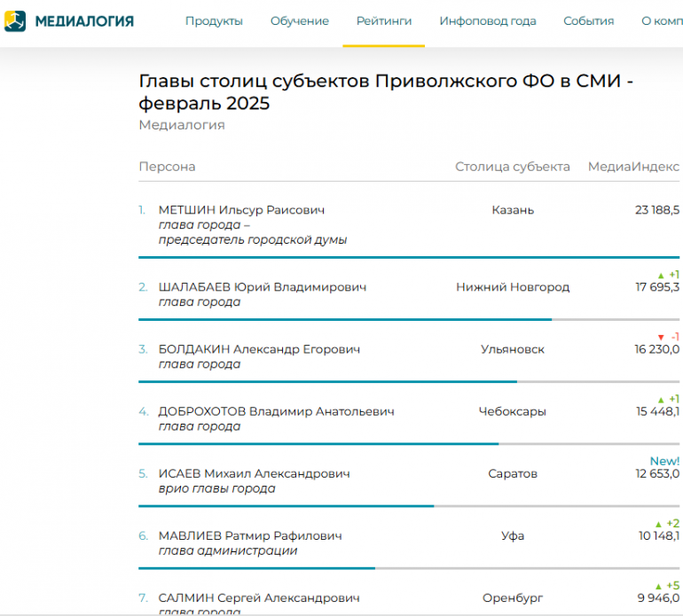683x616 pixels.
Task: Click red down arrow beside Болдакин's index
Action: (661, 337)
